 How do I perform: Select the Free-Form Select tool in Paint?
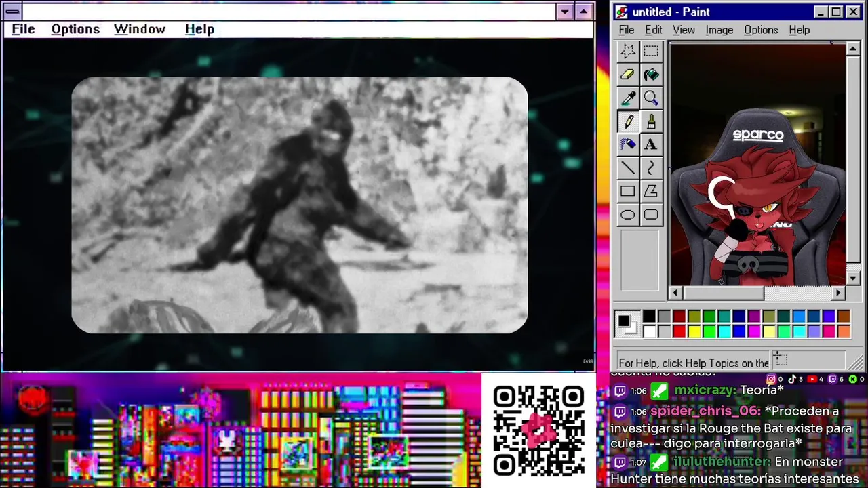tap(628, 51)
